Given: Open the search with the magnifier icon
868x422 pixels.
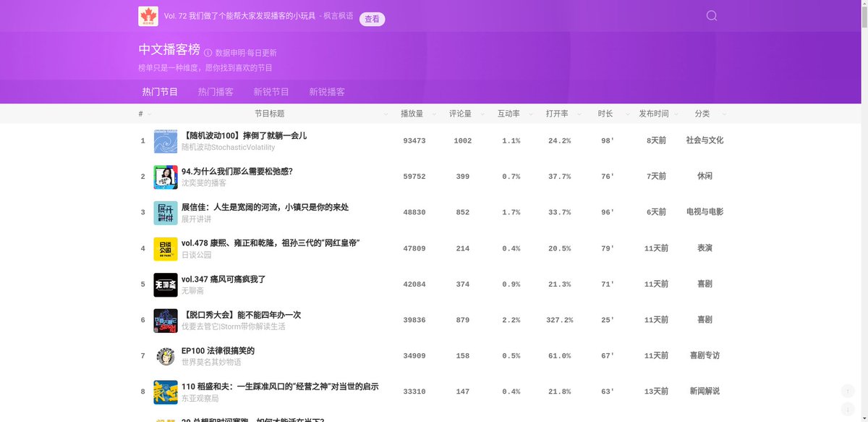Looking at the screenshot, I should coord(711,15).
